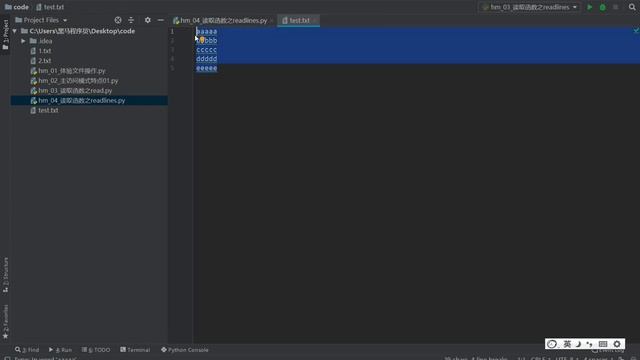Click the tool window quick-access icon in the status bar

7,358
